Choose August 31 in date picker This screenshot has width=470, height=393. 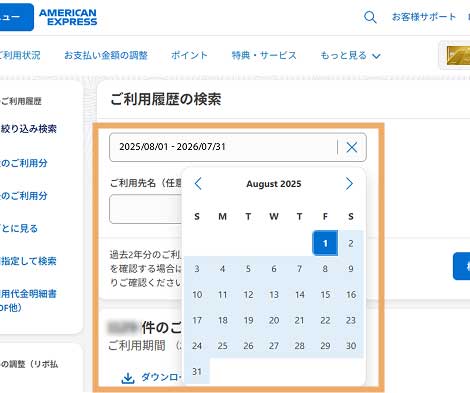[197, 371]
